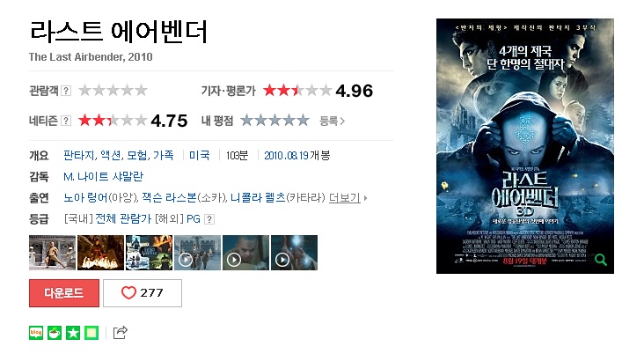The width and height of the screenshot is (644, 361).
Task: Open the rating grade PG help icon
Action: [x=209, y=219]
